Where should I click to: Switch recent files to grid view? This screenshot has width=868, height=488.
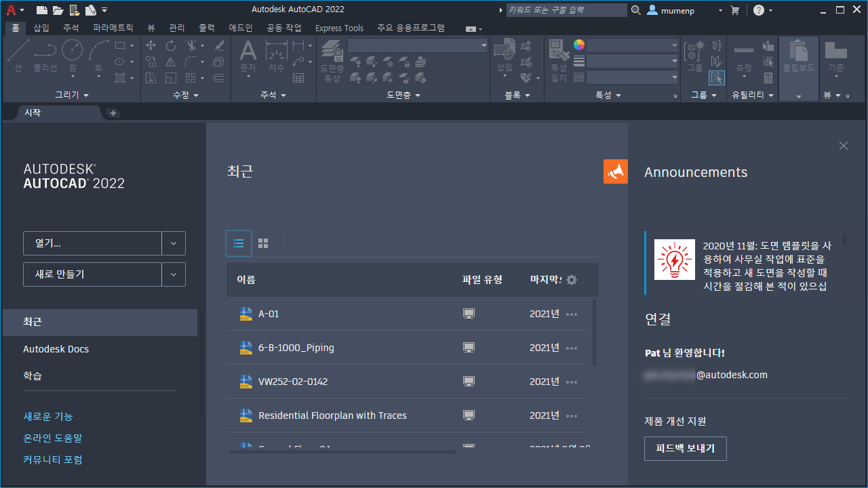263,243
